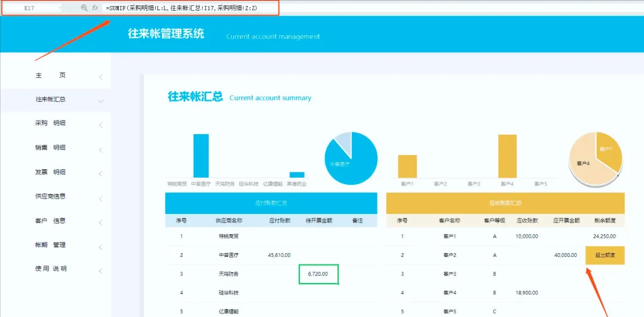Select the 24,250.00 remaining credit cell
Screen dimensions: 644x317
point(605,236)
